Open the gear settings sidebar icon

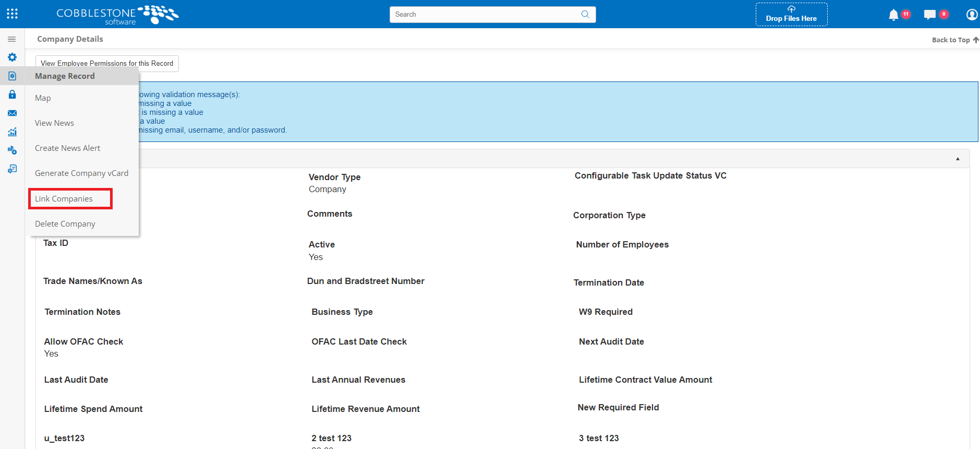pos(12,57)
